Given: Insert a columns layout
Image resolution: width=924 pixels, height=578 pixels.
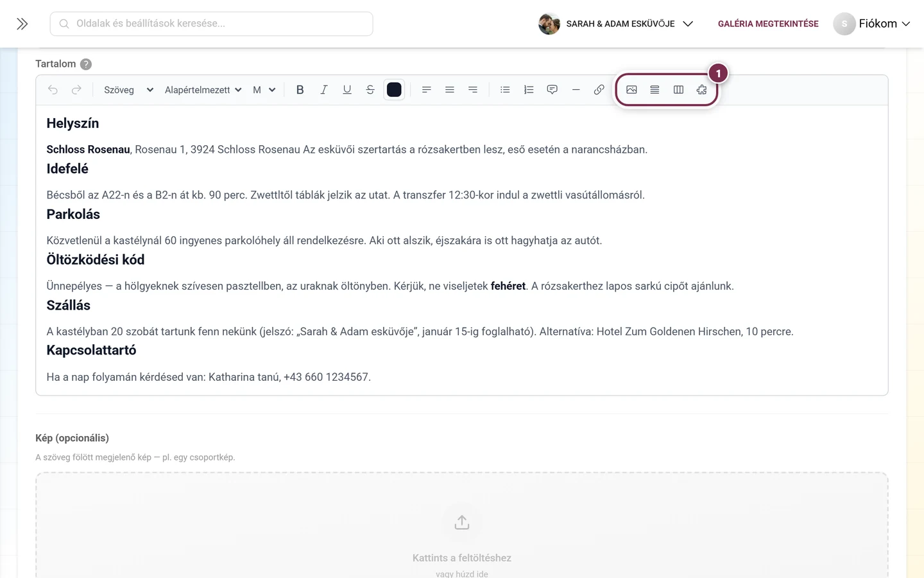Looking at the screenshot, I should [678, 90].
